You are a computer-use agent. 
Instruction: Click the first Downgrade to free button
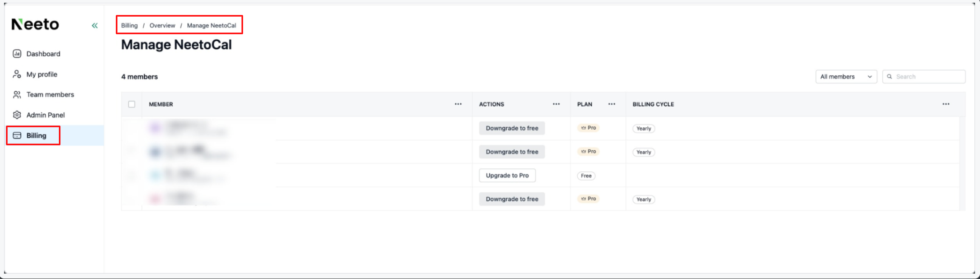tap(512, 128)
